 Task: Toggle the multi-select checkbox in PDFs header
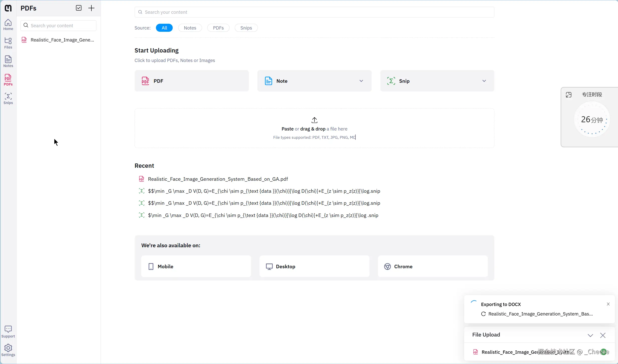click(79, 8)
